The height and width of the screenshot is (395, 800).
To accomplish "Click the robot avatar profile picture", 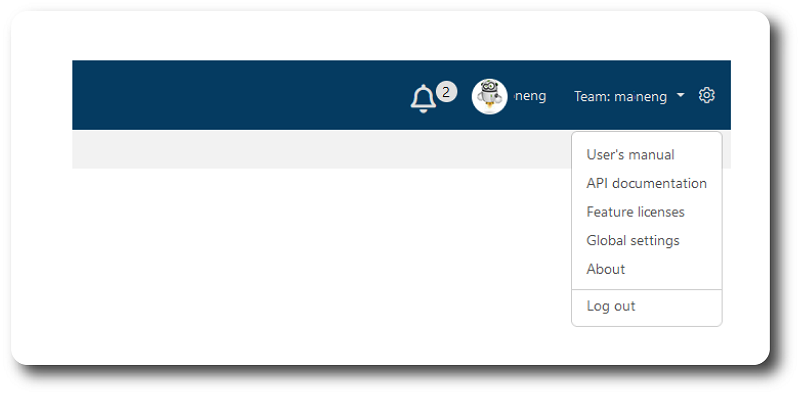I will point(489,96).
